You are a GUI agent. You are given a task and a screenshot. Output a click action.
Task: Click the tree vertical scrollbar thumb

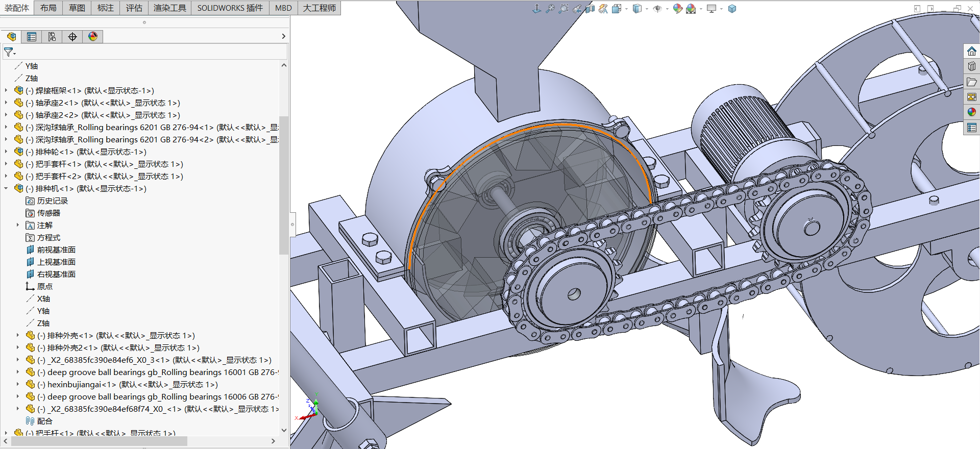[x=284, y=185]
